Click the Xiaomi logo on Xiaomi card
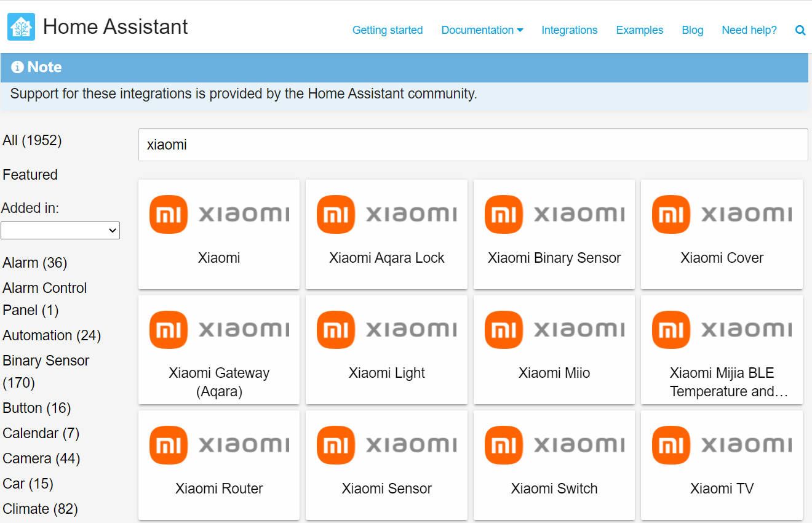Screen dimensions: 812x523 tap(219, 214)
